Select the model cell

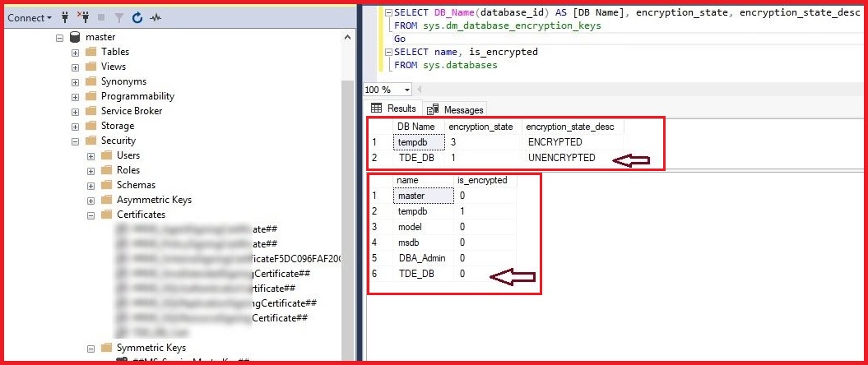pos(423,227)
